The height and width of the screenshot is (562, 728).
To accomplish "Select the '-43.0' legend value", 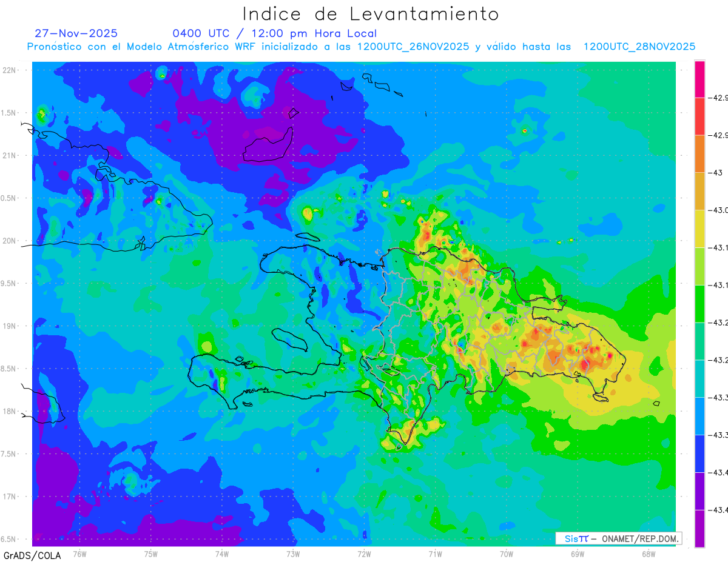I will coord(718,210).
